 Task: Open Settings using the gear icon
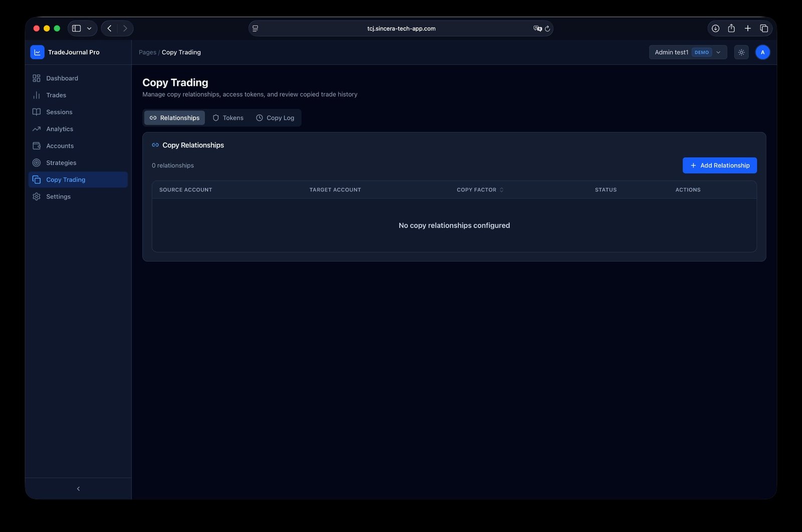[x=36, y=196]
